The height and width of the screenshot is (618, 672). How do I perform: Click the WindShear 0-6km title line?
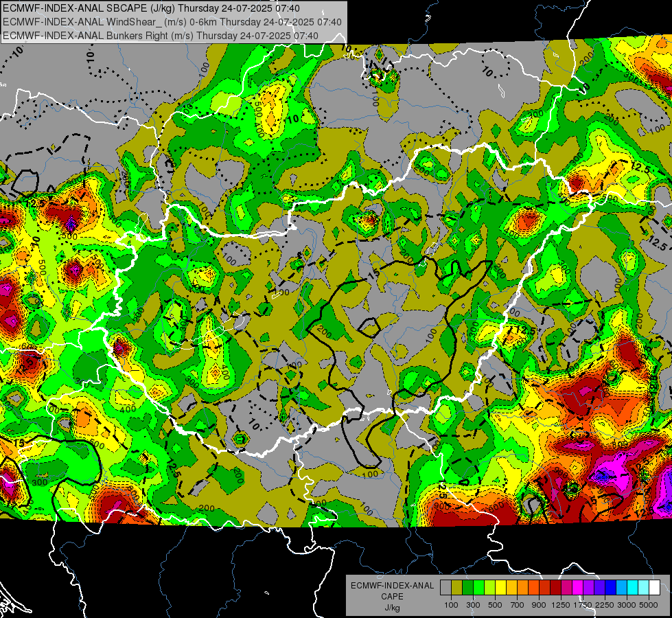pos(172,22)
